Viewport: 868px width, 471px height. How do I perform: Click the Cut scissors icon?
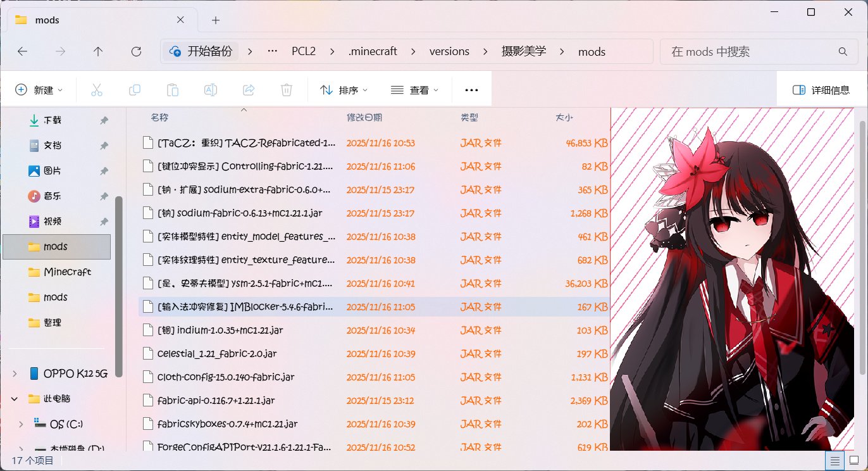[x=97, y=90]
